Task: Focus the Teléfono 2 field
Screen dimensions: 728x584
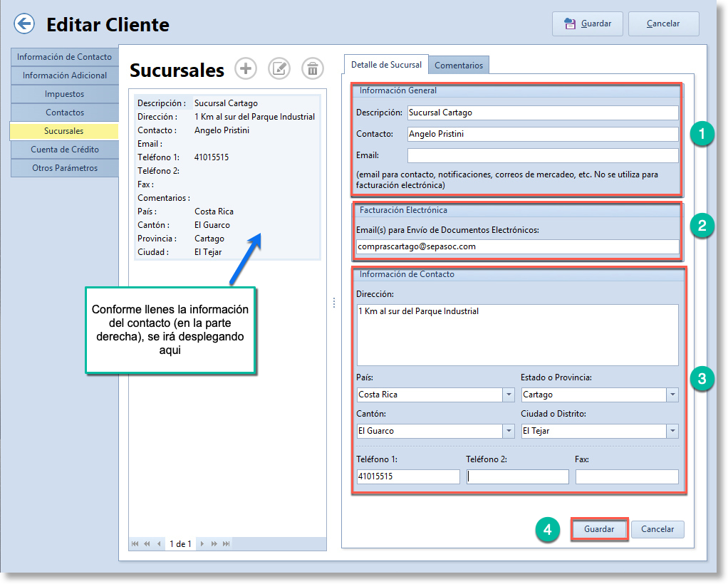Action: click(518, 476)
